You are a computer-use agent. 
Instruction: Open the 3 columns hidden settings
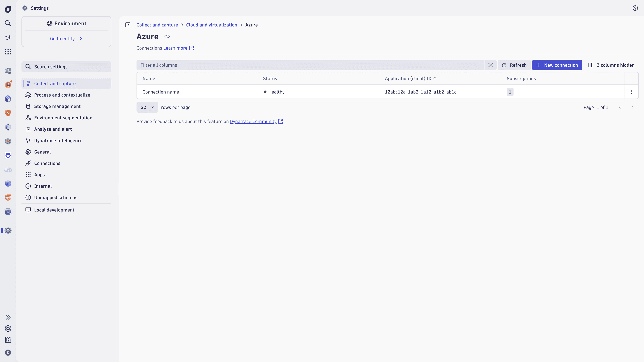coord(611,65)
